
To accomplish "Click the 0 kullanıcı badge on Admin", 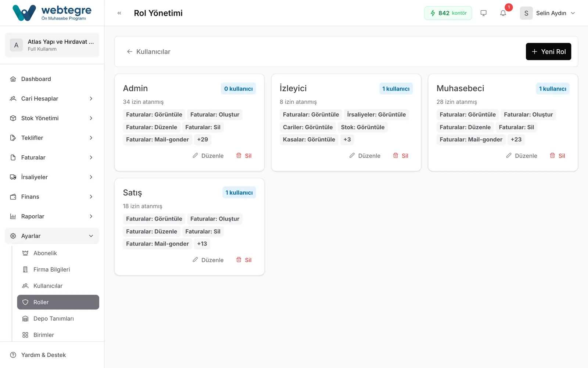I will point(239,89).
